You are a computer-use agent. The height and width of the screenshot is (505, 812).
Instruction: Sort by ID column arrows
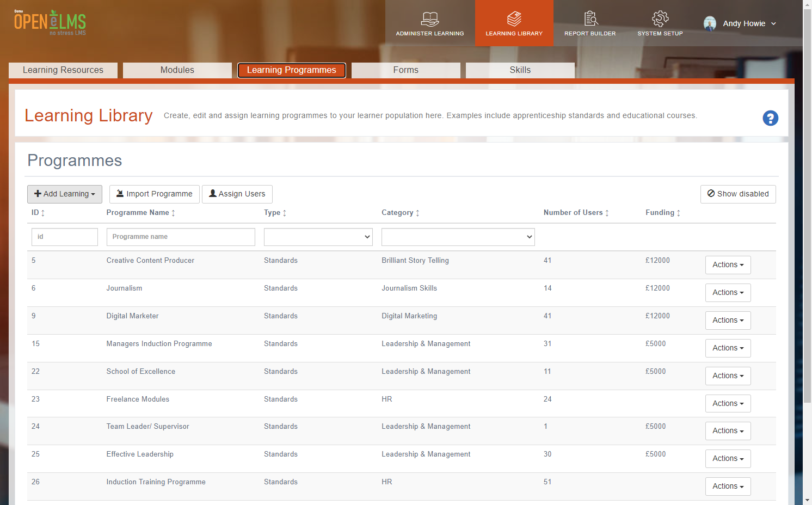coord(43,213)
